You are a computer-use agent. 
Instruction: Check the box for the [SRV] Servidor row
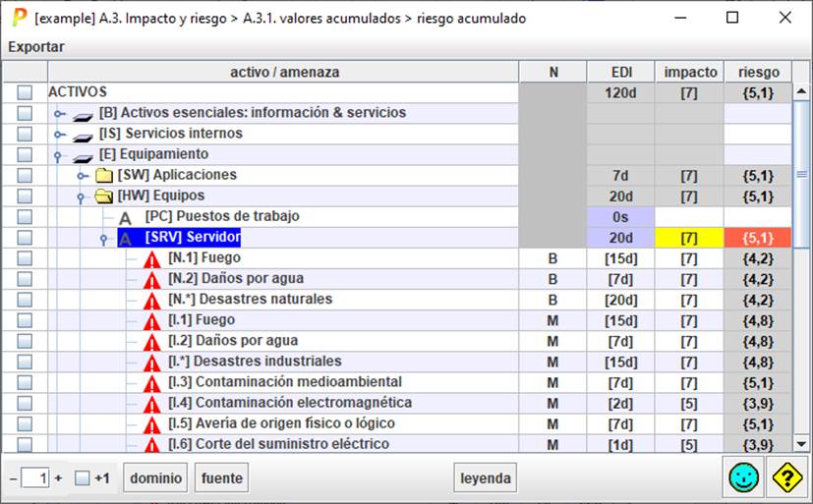(x=25, y=238)
